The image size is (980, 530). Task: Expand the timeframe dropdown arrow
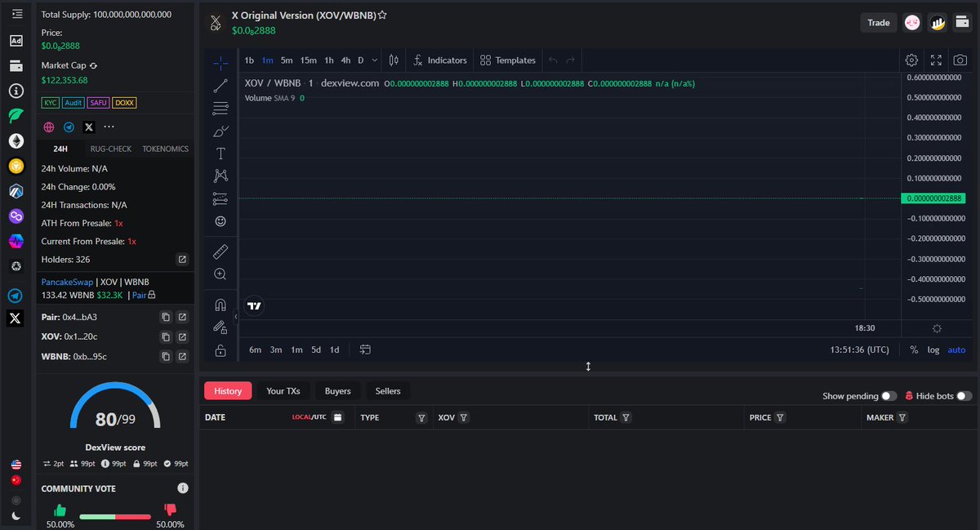point(375,60)
